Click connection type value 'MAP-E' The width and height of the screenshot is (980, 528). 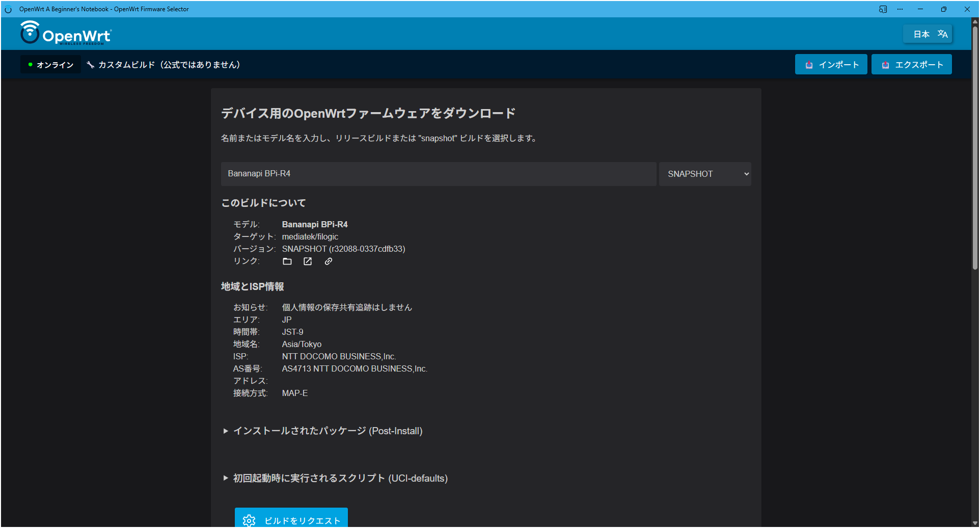pyautogui.click(x=295, y=393)
